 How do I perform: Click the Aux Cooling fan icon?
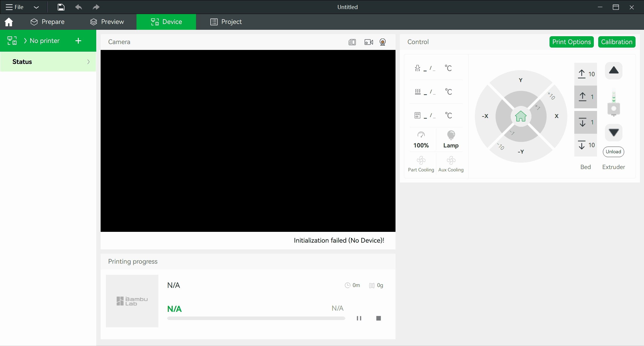(451, 160)
